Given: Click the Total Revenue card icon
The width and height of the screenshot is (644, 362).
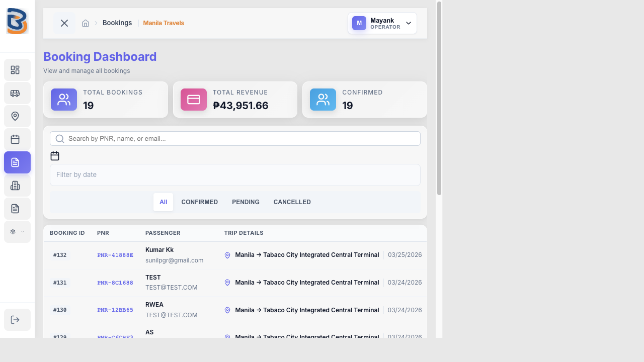Looking at the screenshot, I should click(x=194, y=100).
